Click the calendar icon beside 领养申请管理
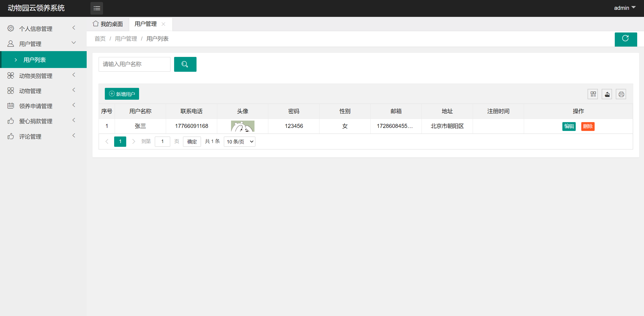This screenshot has height=316, width=644. 11,106
